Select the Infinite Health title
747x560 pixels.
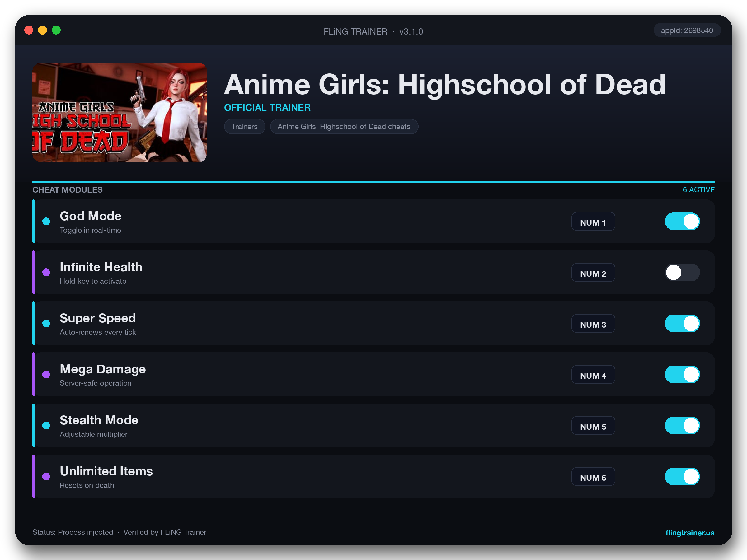coord(101,267)
